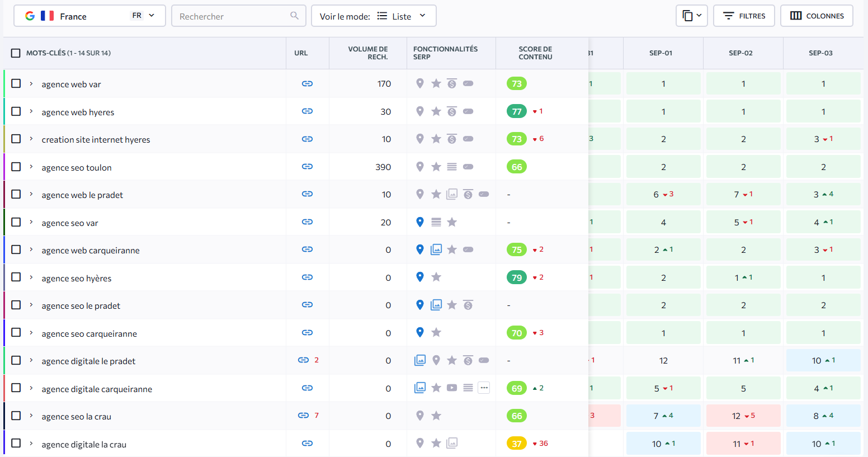Click keyword text agence seo toulon
The height and width of the screenshot is (457, 868).
tap(77, 167)
